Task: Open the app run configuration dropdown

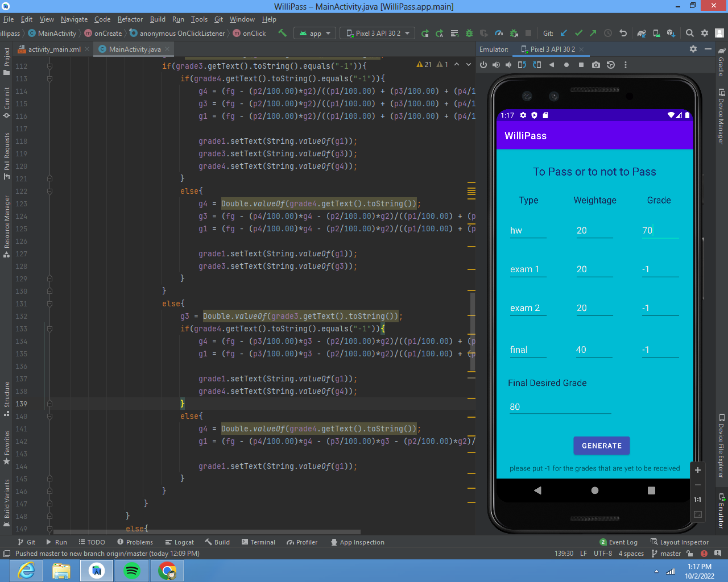Action: tap(315, 34)
